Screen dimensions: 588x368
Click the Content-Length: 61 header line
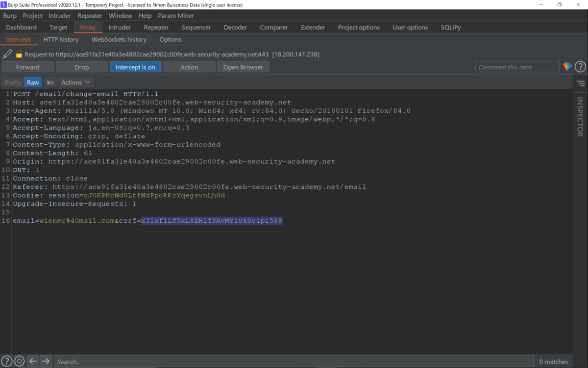pyautogui.click(x=52, y=153)
